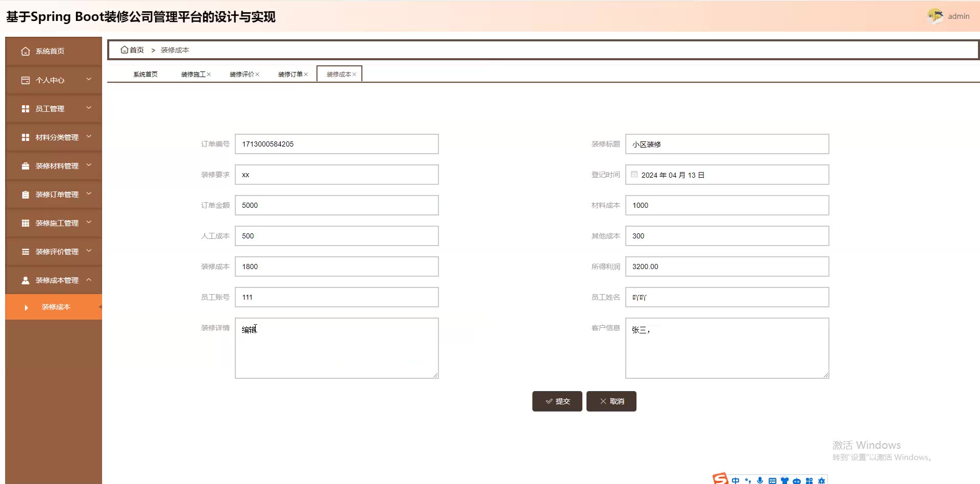Click the Sogou input method logo
The image size is (980, 484).
[x=720, y=478]
